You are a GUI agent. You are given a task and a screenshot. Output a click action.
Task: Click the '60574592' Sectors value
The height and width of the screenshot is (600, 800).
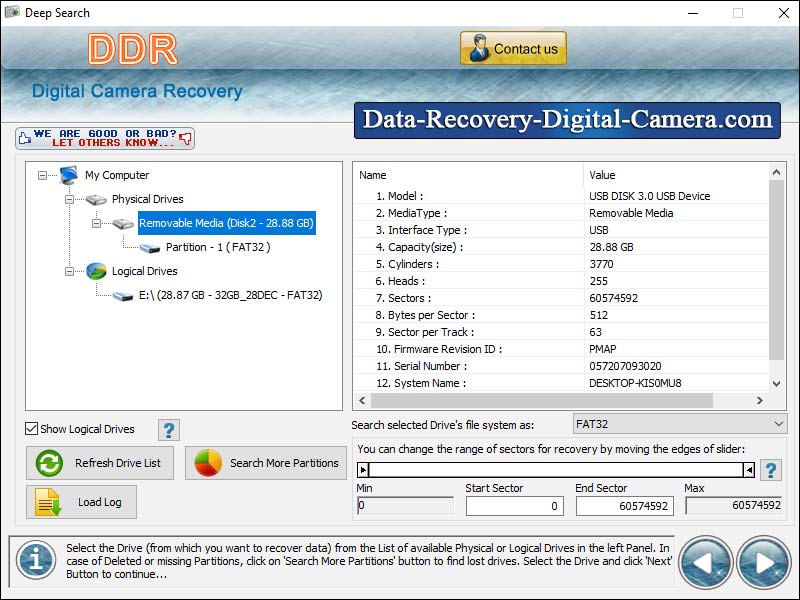[x=613, y=298]
